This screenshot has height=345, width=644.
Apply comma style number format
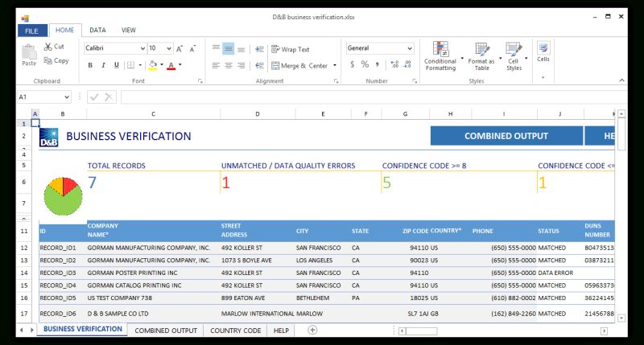coord(377,64)
